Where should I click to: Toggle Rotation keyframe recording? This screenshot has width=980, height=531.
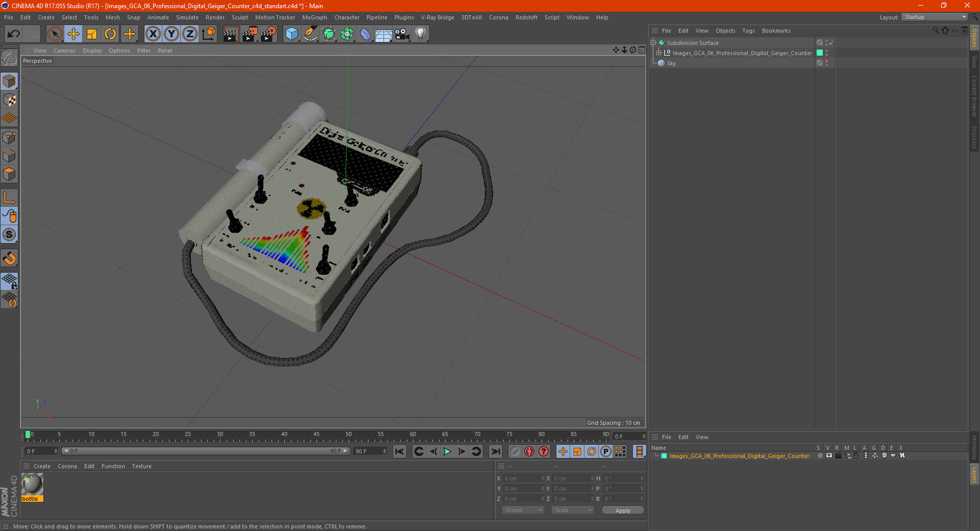[x=591, y=451]
